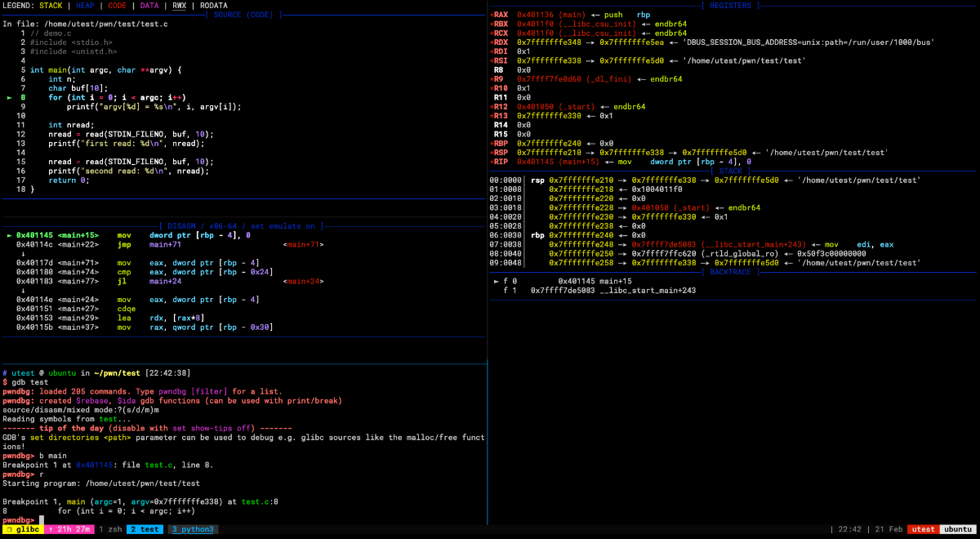Image resolution: width=980 pixels, height=539 pixels.
Task: Switch to tmux window 2 test
Action: pos(146,529)
